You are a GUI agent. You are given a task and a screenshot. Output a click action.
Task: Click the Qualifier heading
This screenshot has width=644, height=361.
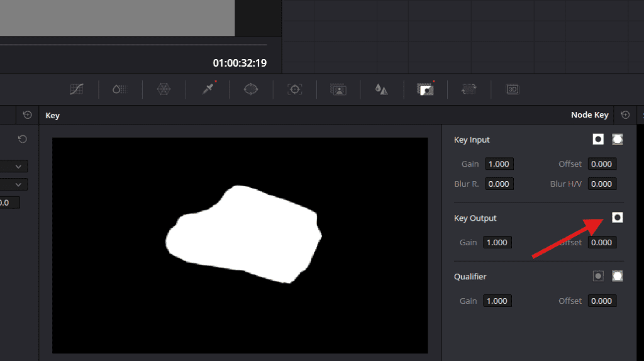pyautogui.click(x=470, y=276)
